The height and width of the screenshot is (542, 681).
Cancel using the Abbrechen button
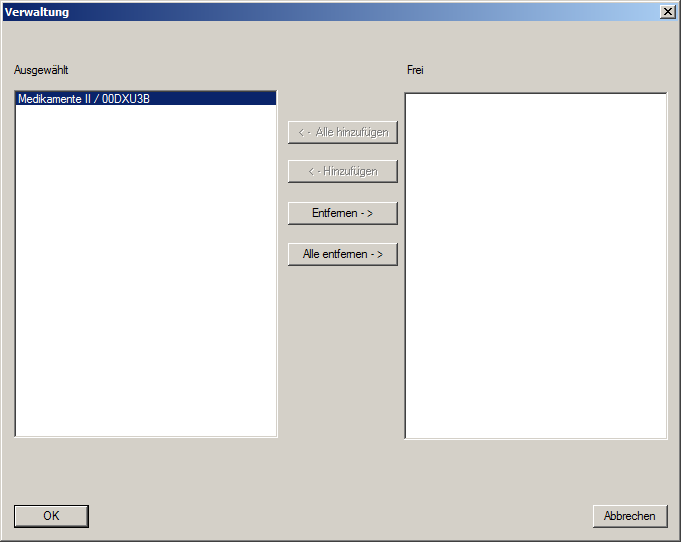tap(629, 516)
